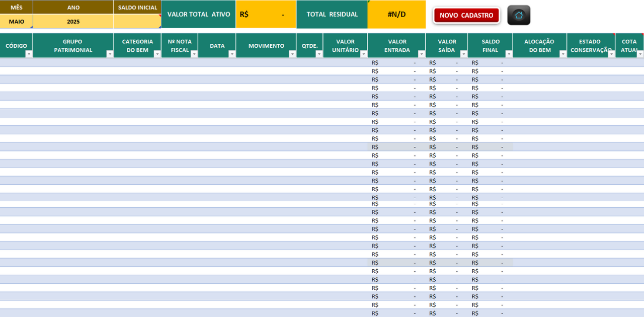
Task: Open the SALDO FINAL filter dropdown
Action: pyautogui.click(x=509, y=54)
